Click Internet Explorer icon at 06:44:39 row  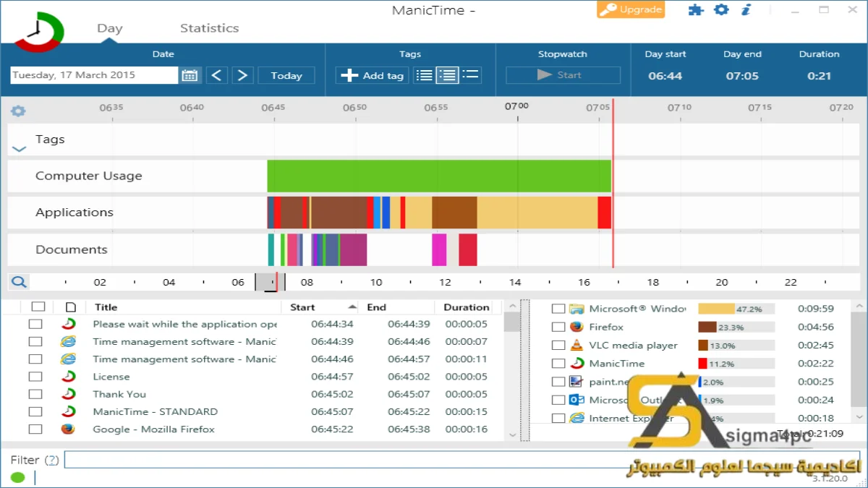point(68,341)
